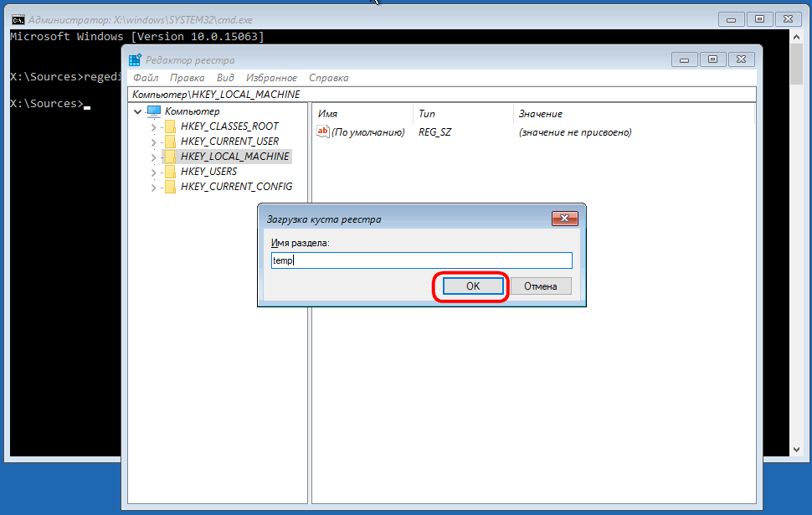This screenshot has height=515, width=812.
Task: Confirm the hive load dialog with OK
Action: 473,286
